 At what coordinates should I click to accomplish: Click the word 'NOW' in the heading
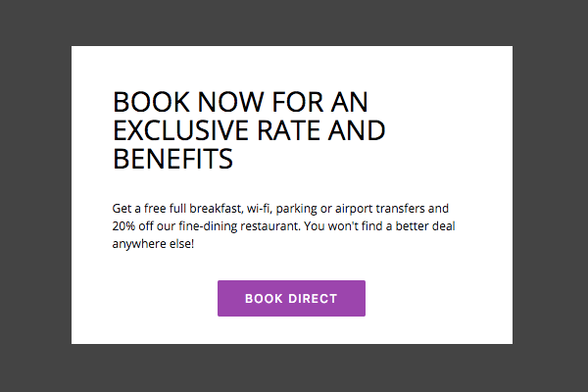click(230, 102)
